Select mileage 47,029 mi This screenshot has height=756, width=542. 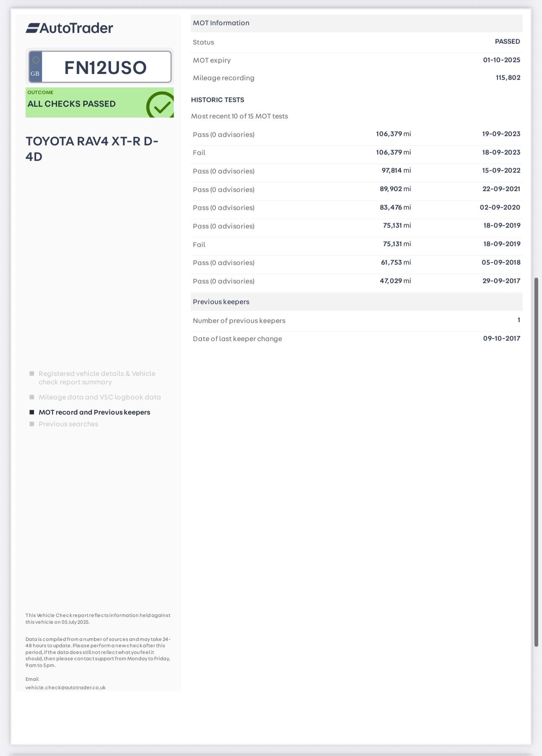(395, 281)
